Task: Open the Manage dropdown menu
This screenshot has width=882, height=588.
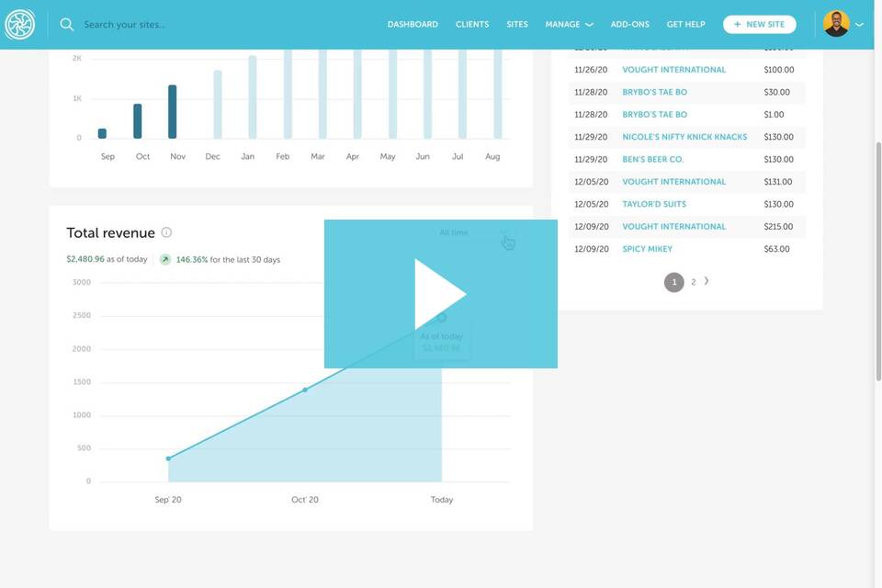Action: pyautogui.click(x=569, y=24)
